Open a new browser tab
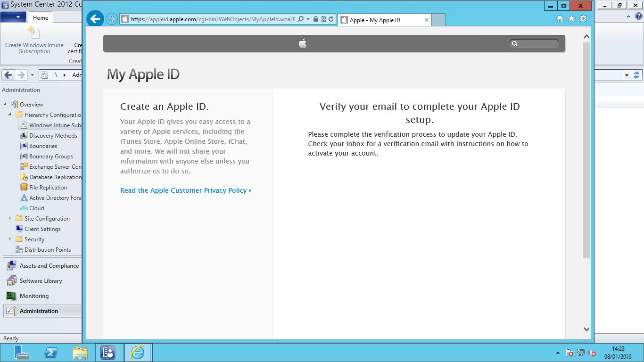 [438, 20]
